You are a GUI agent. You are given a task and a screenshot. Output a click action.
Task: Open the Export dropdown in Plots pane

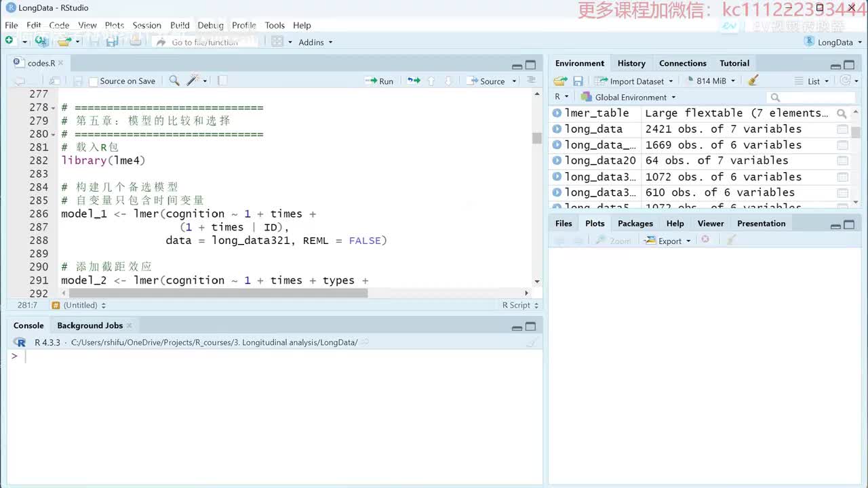667,241
